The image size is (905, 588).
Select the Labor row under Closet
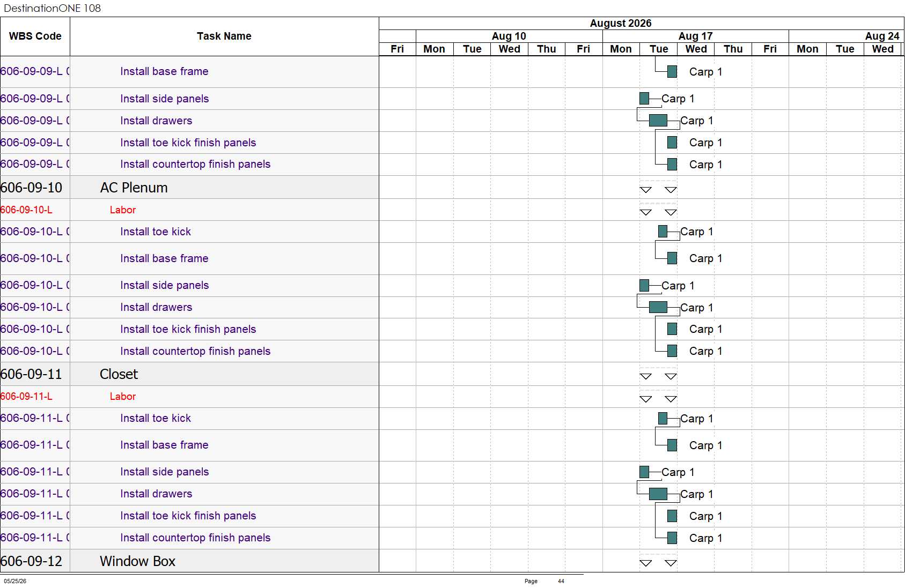click(x=123, y=397)
